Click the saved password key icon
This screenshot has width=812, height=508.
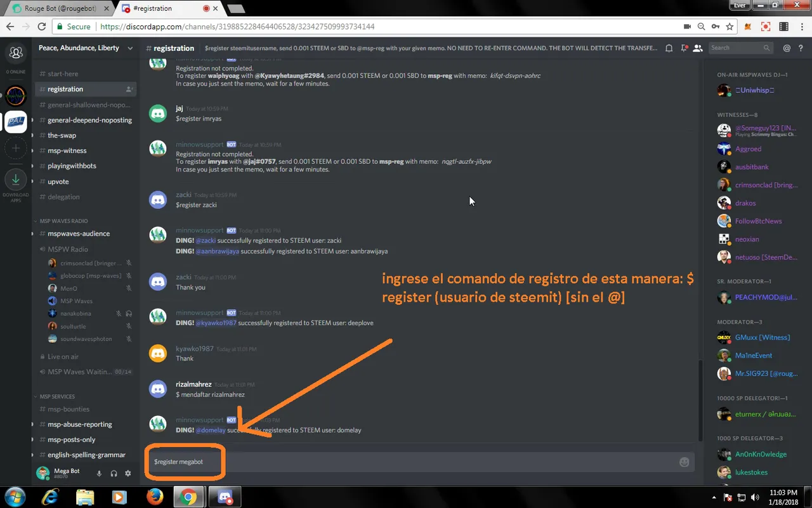coord(716,27)
